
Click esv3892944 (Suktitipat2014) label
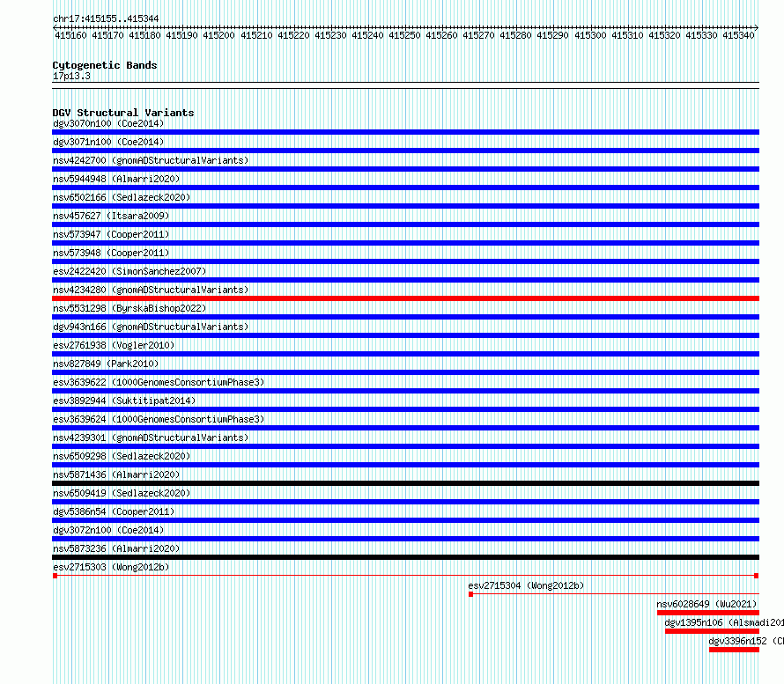(x=124, y=401)
